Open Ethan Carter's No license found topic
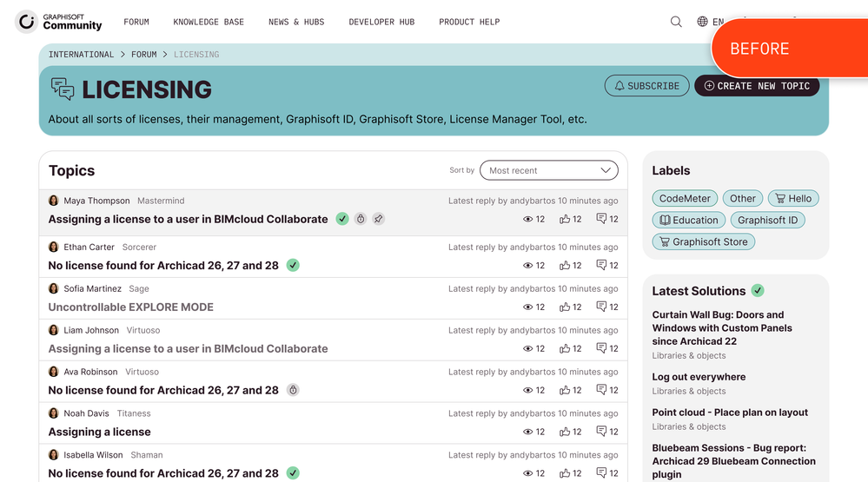868x482 pixels. tap(163, 266)
